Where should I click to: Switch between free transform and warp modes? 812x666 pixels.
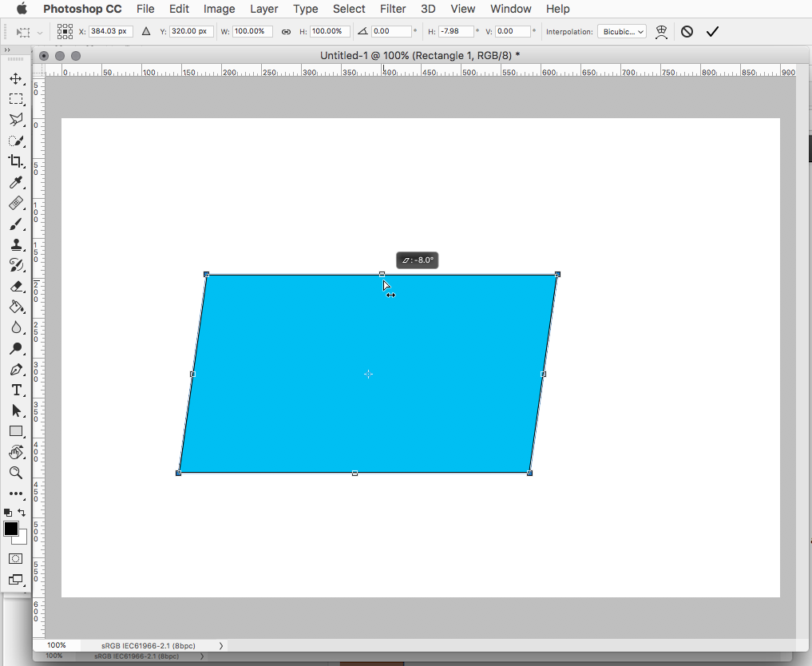pyautogui.click(x=661, y=32)
